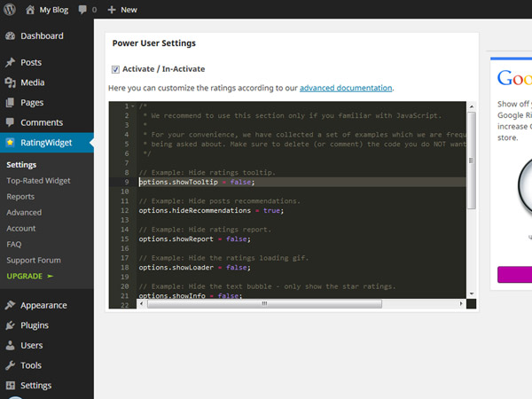Click the Dashboard gauge icon
532x399 pixels.
[10, 35]
